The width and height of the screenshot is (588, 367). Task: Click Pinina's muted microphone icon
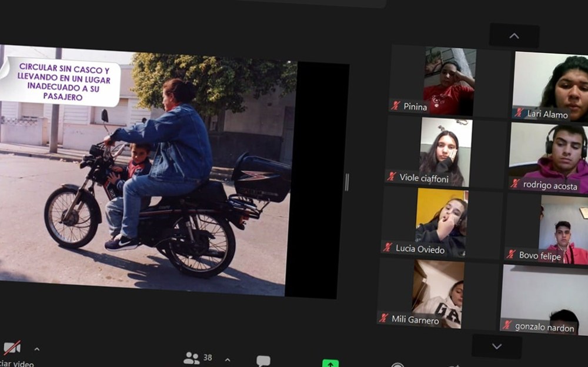[396, 106]
